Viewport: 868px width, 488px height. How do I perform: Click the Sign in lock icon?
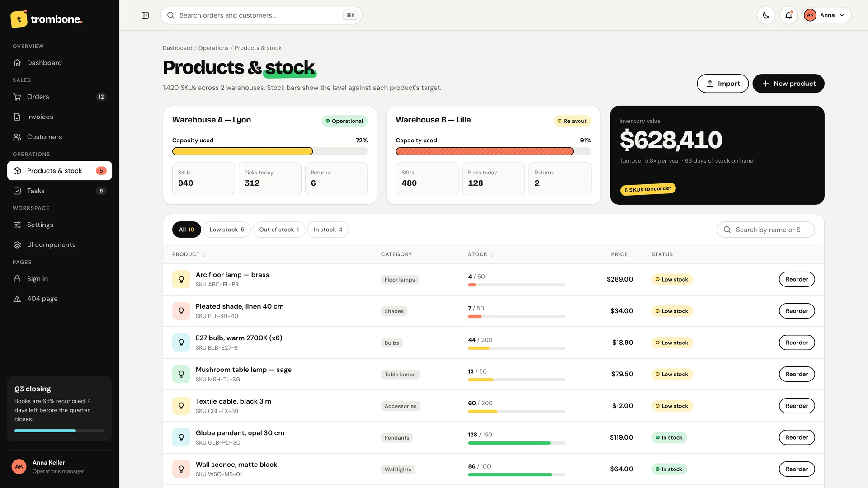click(17, 279)
